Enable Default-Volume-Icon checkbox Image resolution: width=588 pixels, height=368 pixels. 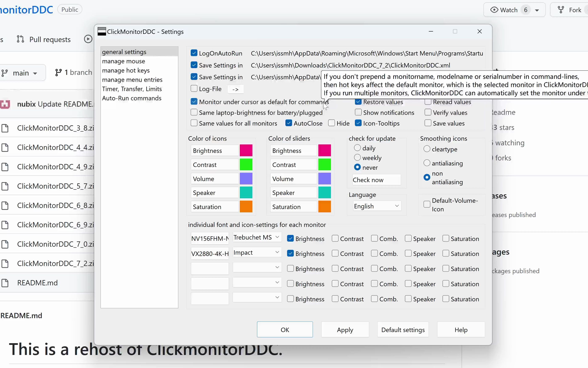pos(427,204)
